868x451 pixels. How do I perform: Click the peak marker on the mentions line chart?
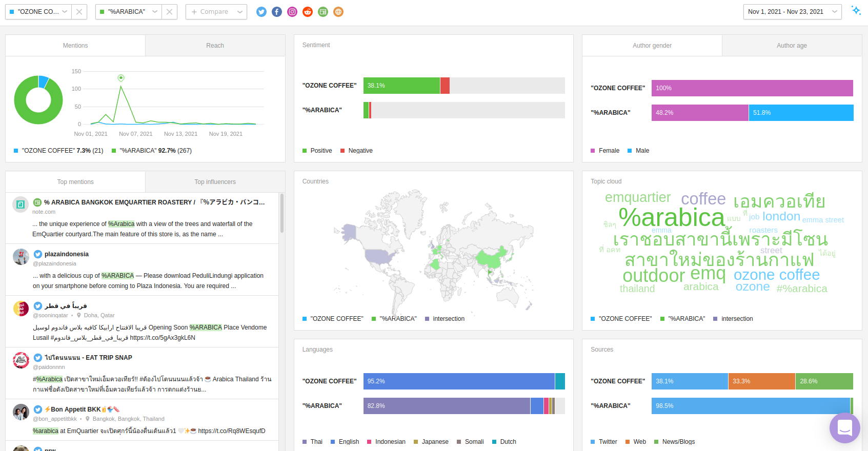coord(121,78)
